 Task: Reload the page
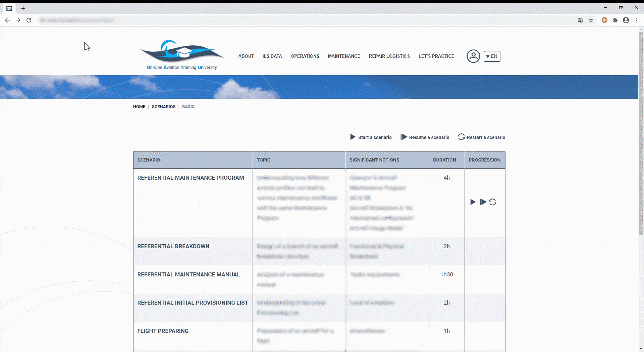coord(29,20)
